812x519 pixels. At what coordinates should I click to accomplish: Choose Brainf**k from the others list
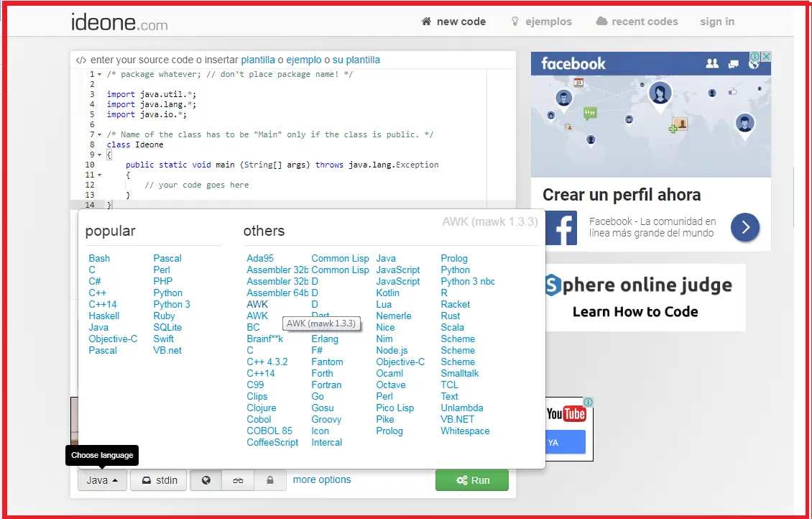(x=264, y=339)
